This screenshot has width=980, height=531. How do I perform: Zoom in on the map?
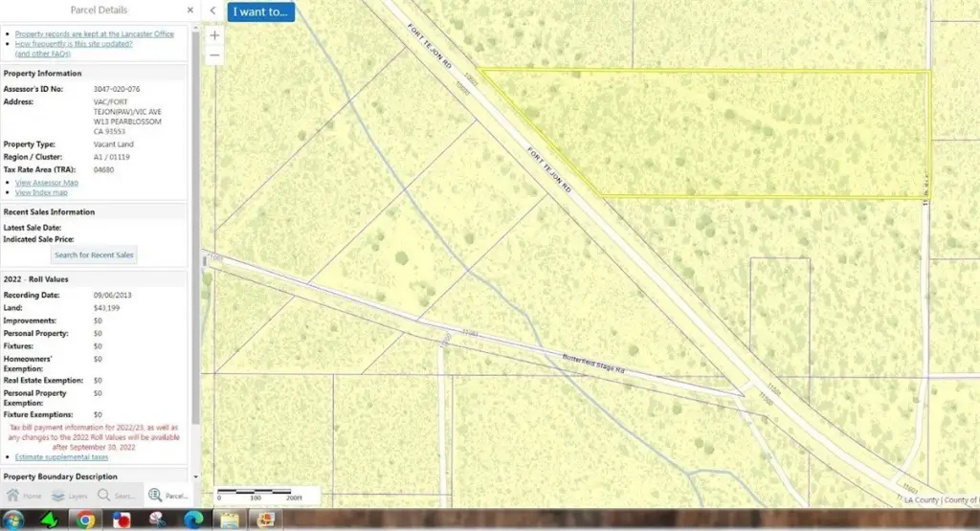pyautogui.click(x=214, y=35)
